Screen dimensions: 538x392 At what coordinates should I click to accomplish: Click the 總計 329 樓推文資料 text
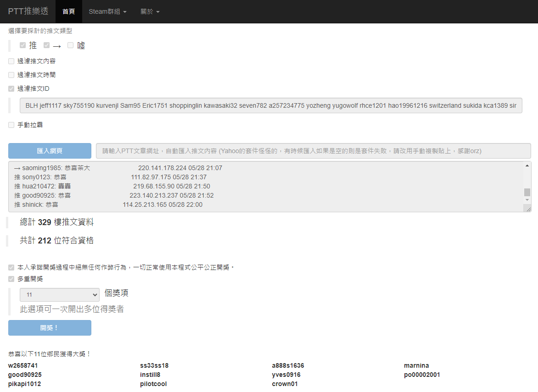pyautogui.click(x=56, y=222)
